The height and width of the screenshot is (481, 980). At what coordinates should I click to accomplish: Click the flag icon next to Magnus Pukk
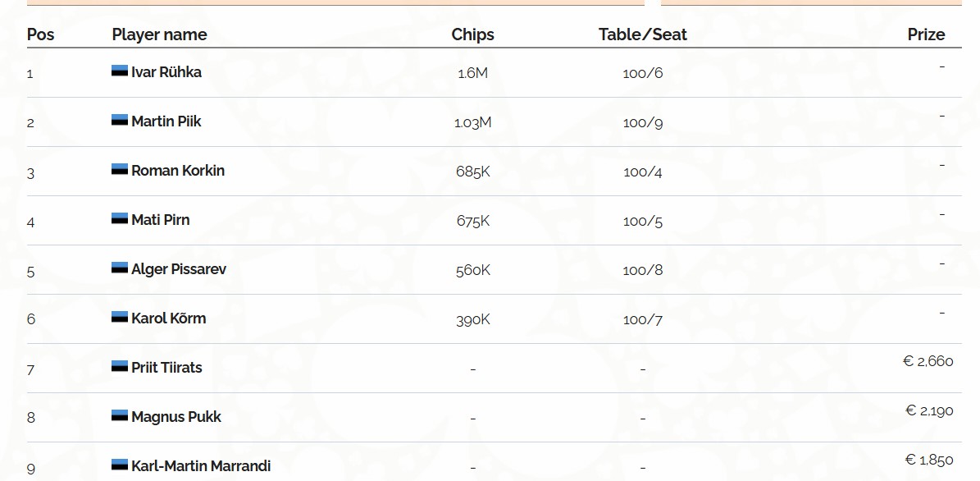click(x=120, y=416)
